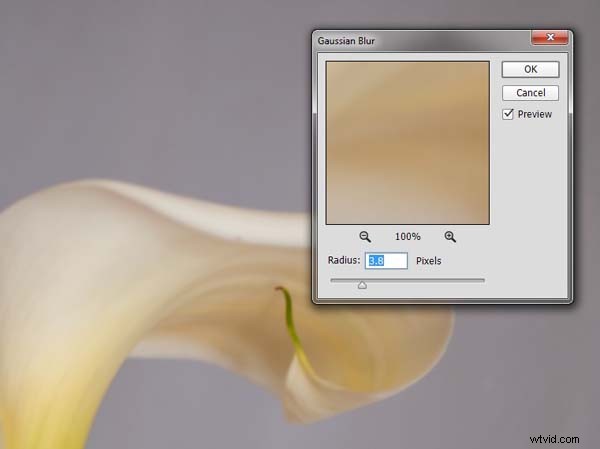Close the Gaussian Blur dialog window

tap(550, 37)
